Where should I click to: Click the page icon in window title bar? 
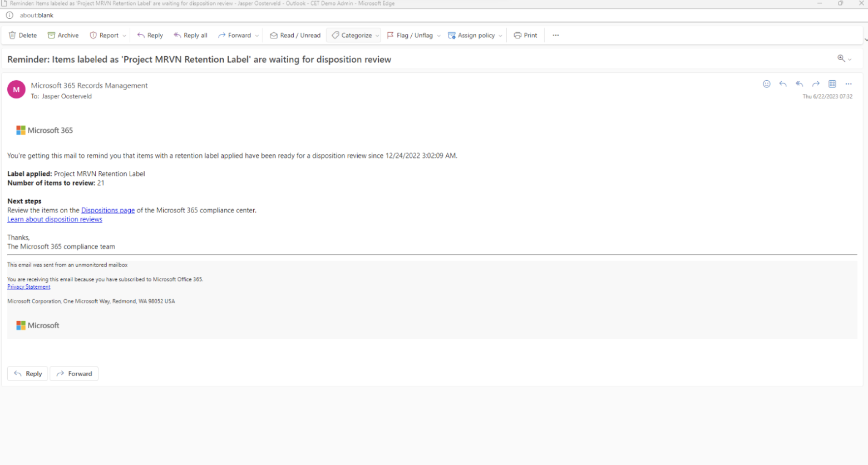point(4,3)
